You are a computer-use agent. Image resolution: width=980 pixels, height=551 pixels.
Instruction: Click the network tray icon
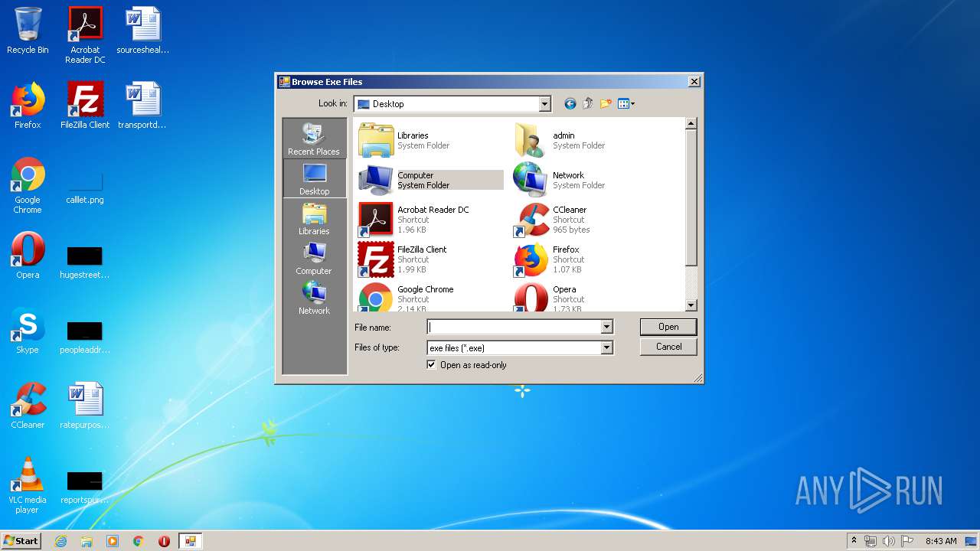871,541
